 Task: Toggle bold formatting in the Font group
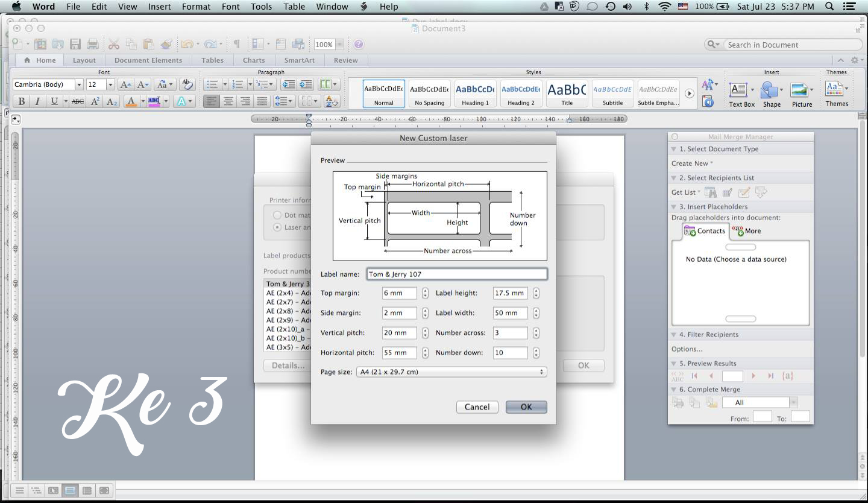tap(21, 101)
